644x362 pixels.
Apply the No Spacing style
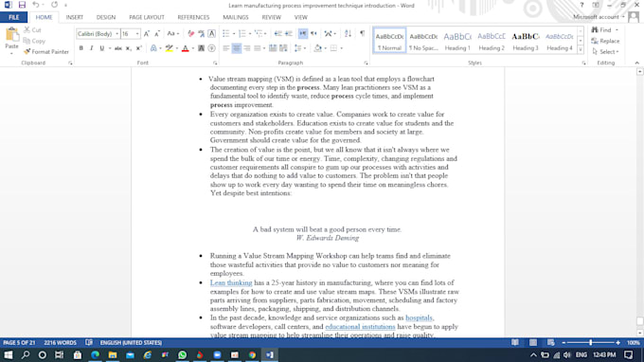[423, 41]
